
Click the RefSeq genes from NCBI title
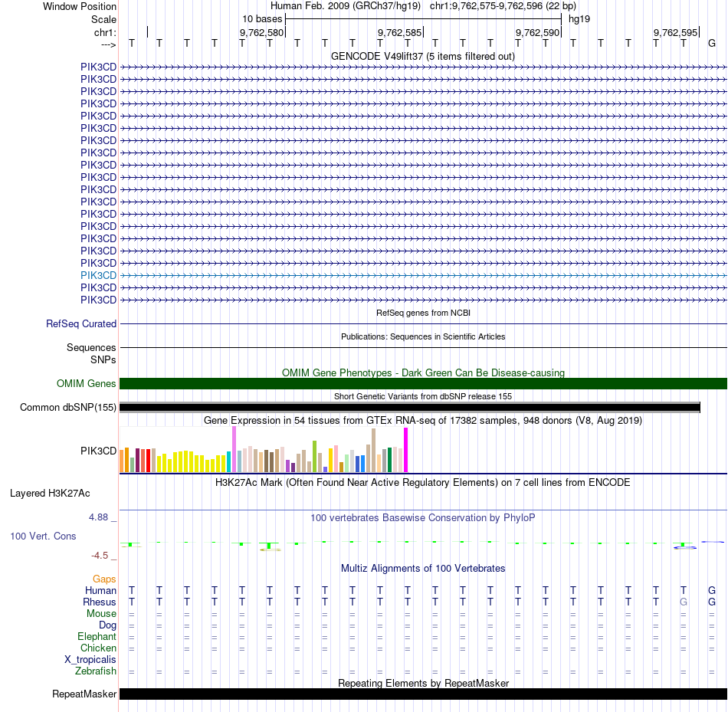(424, 313)
